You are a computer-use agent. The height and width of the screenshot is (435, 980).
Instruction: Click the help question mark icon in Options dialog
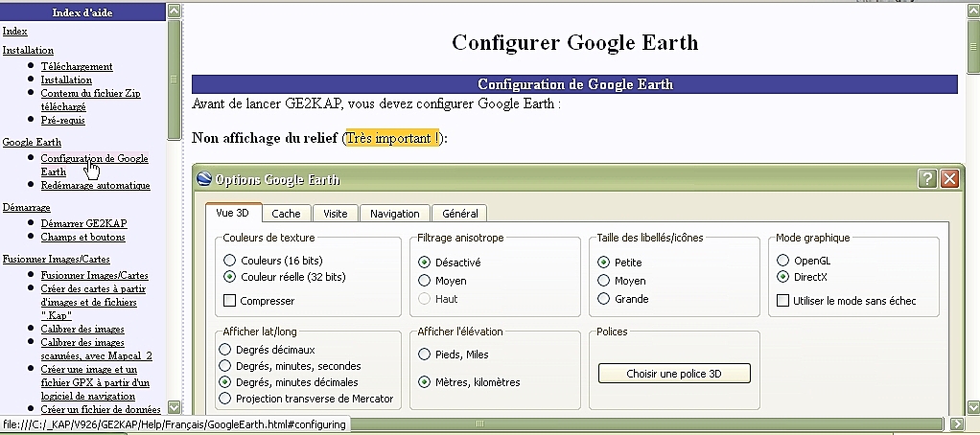click(x=927, y=179)
